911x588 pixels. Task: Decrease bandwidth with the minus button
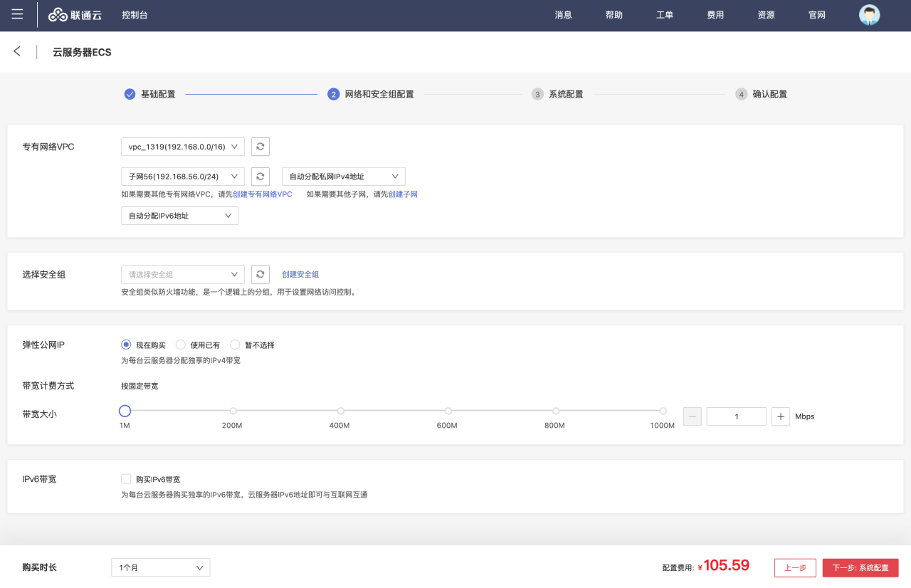click(x=692, y=416)
